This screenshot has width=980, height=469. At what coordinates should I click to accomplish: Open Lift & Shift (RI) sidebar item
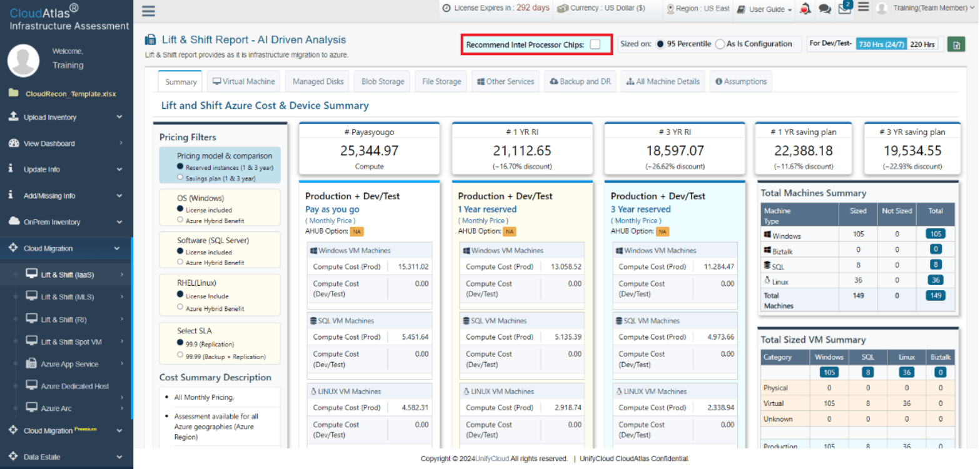[x=66, y=320]
